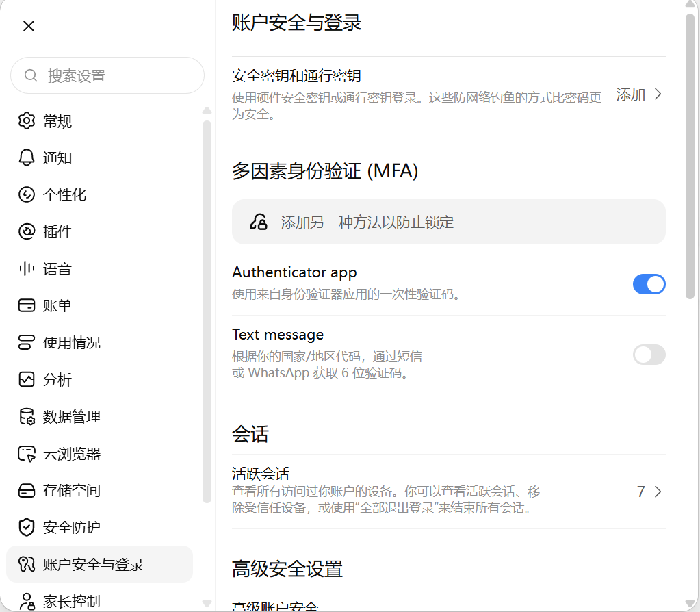Open the 语音 settings tab
The image size is (700, 612).
click(99, 268)
